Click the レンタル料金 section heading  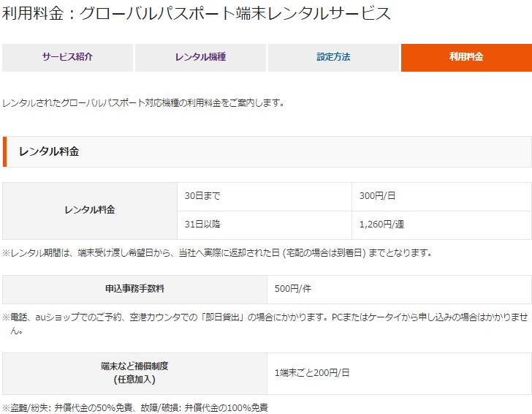tap(267, 152)
